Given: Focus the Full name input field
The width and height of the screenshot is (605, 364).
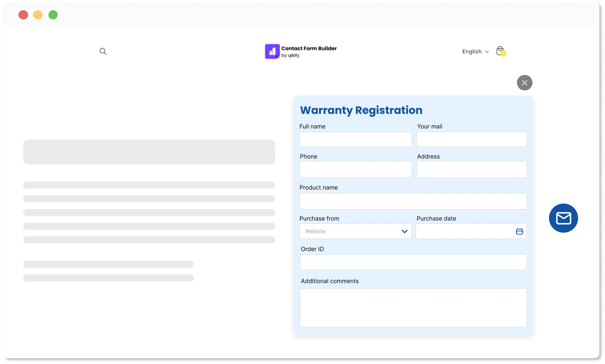Looking at the screenshot, I should [x=355, y=139].
